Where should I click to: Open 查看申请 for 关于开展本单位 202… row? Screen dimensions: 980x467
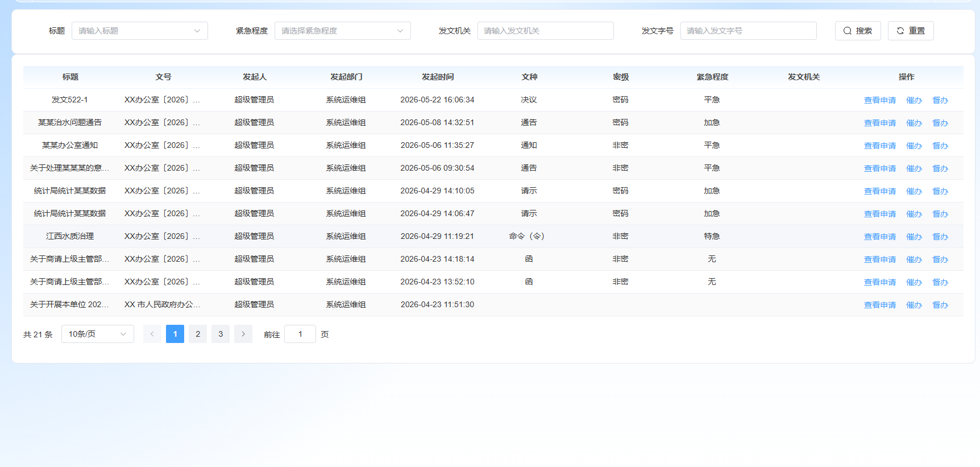880,305
